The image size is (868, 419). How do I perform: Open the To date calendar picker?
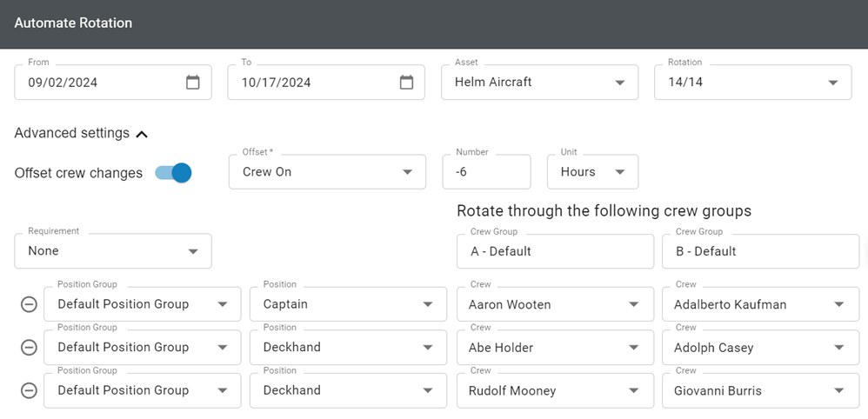[x=406, y=83]
